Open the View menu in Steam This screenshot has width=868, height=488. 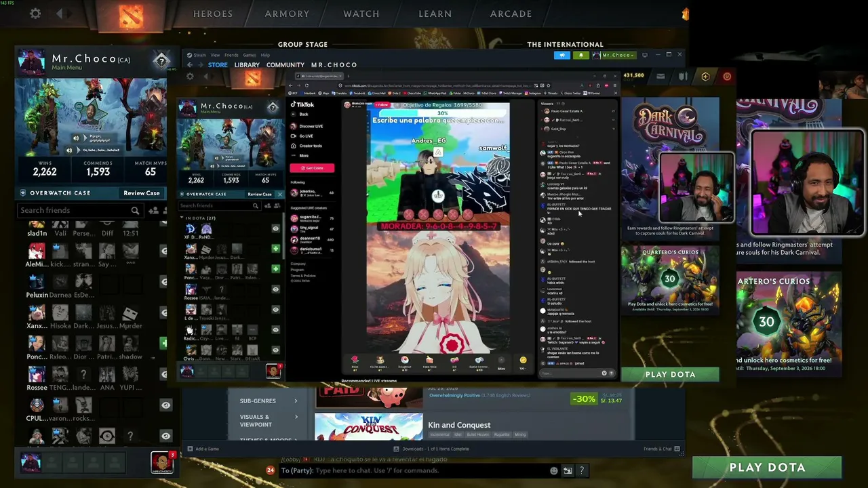coord(215,55)
